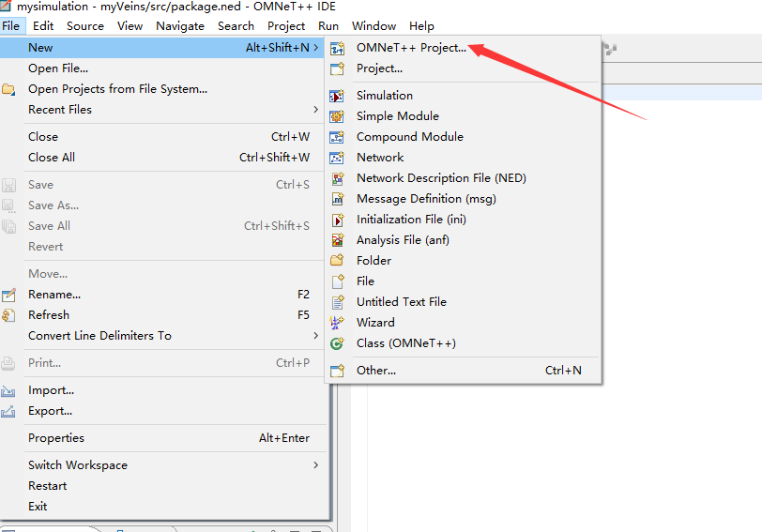Select OMNeT++ Project... entry
This screenshot has height=532, width=762.
(464, 48)
